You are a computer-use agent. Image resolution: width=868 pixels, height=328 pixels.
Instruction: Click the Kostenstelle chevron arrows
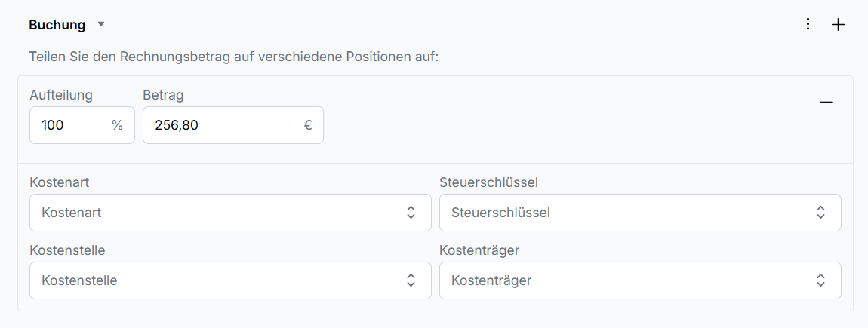[411, 280]
